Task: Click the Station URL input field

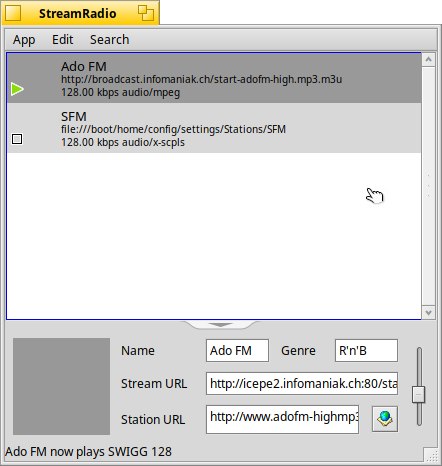Action: coord(282,419)
